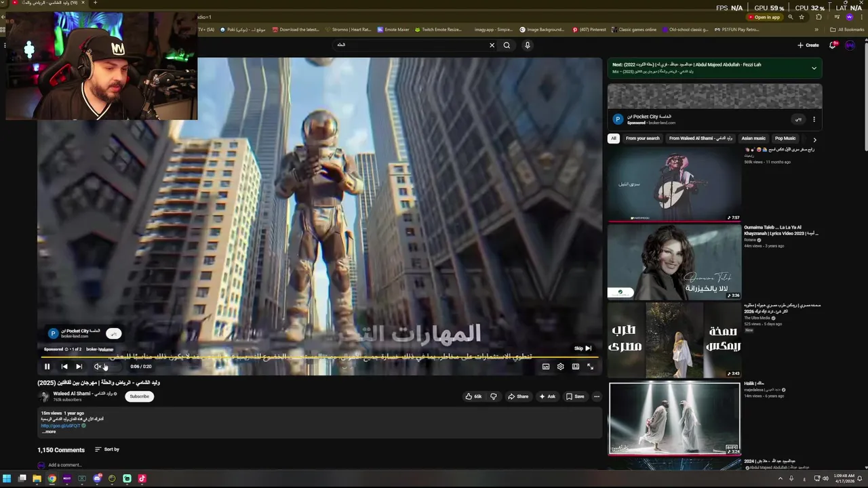Like the video (65k)

473,396
